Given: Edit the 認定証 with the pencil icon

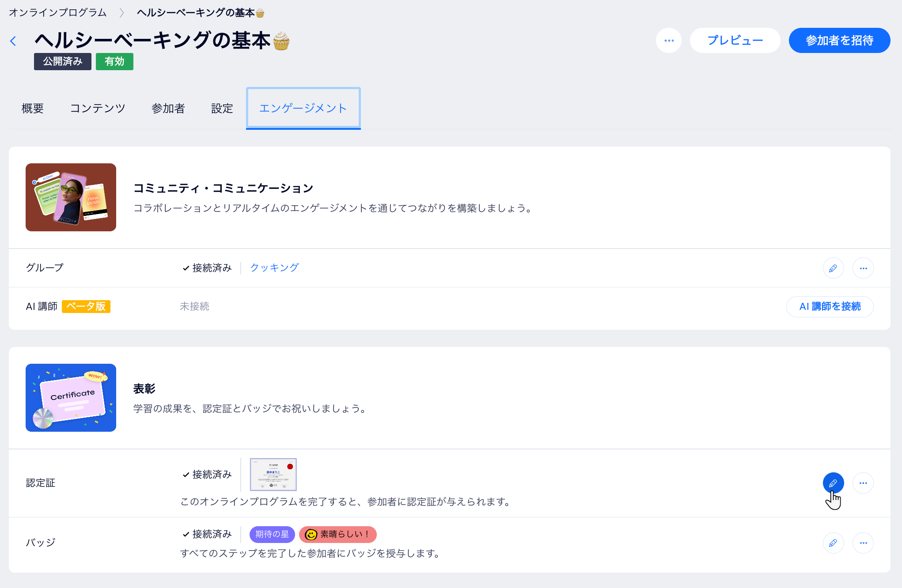Looking at the screenshot, I should pyautogui.click(x=833, y=483).
